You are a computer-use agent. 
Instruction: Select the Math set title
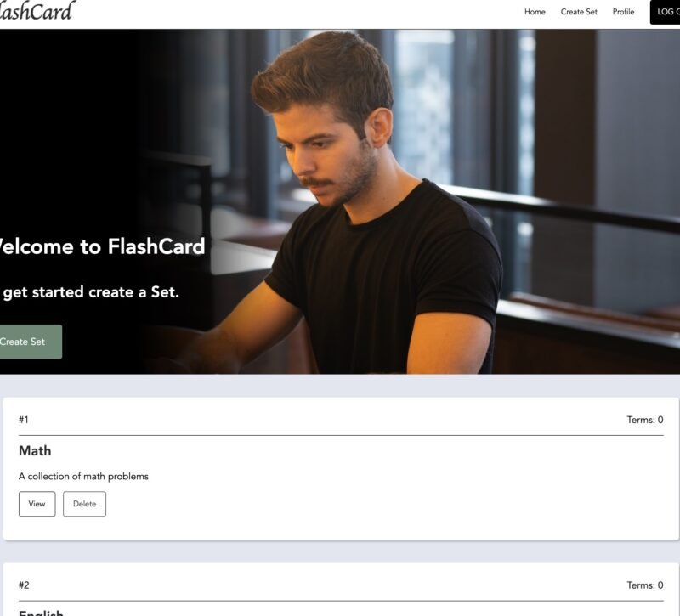(35, 451)
